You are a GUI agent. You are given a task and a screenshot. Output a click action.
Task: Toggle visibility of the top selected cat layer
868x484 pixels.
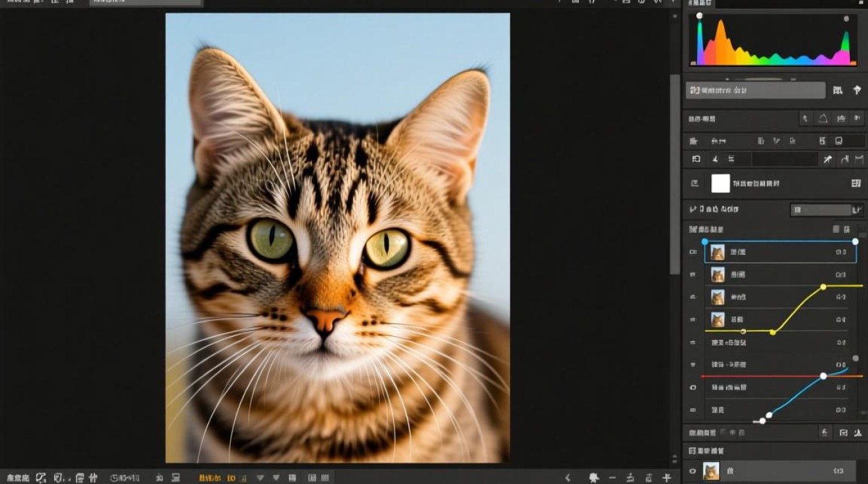[693, 252]
